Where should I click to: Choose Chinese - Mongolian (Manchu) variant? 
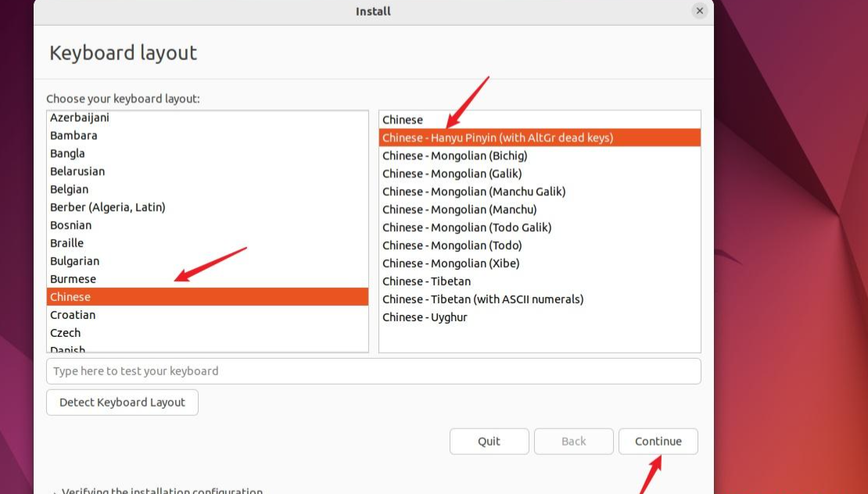(x=540, y=209)
